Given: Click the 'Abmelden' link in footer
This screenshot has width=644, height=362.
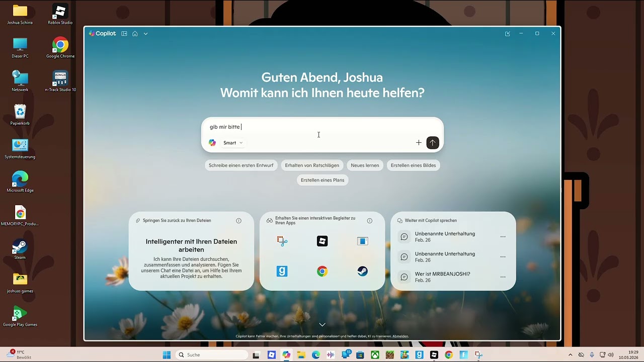Looking at the screenshot, I should click(400, 336).
